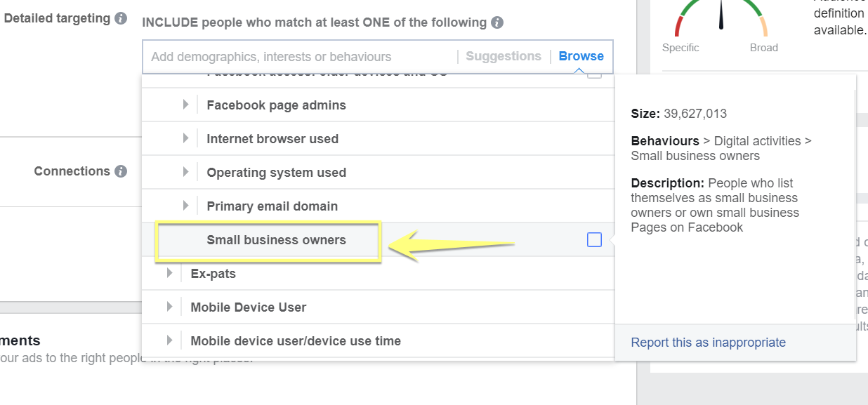Select the Primary email domain row
The width and height of the screenshot is (868, 405).
coord(378,206)
